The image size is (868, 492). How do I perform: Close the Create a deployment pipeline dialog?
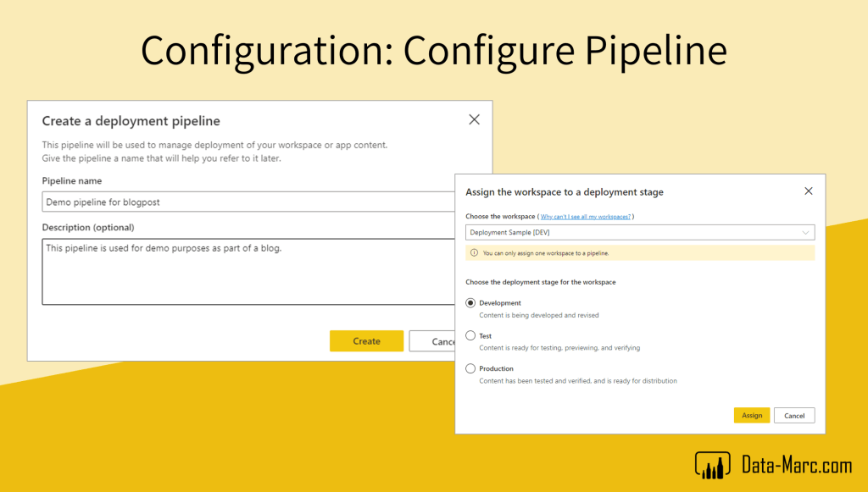point(474,119)
